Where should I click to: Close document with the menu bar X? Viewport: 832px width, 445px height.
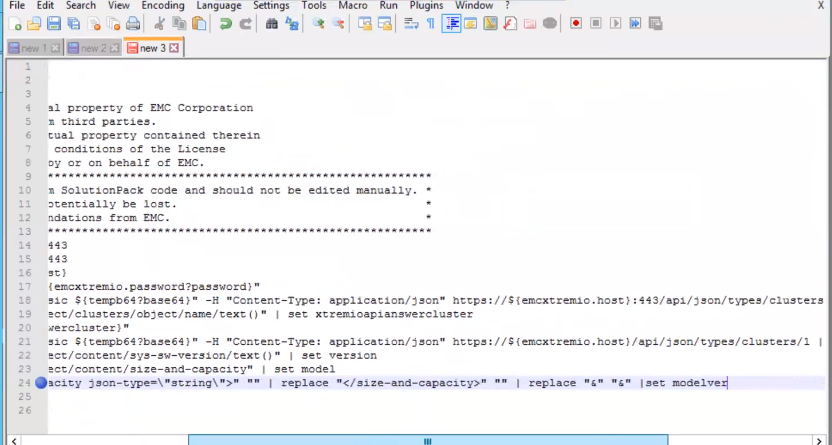821,5
